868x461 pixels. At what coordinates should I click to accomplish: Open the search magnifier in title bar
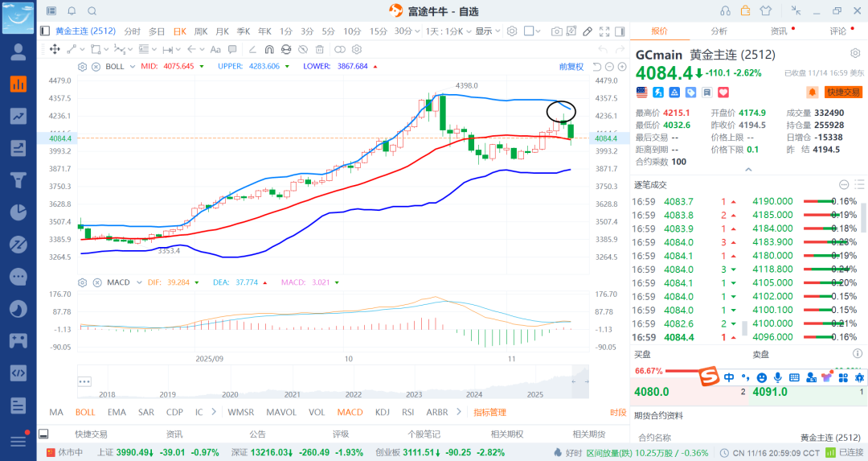pyautogui.click(x=92, y=10)
